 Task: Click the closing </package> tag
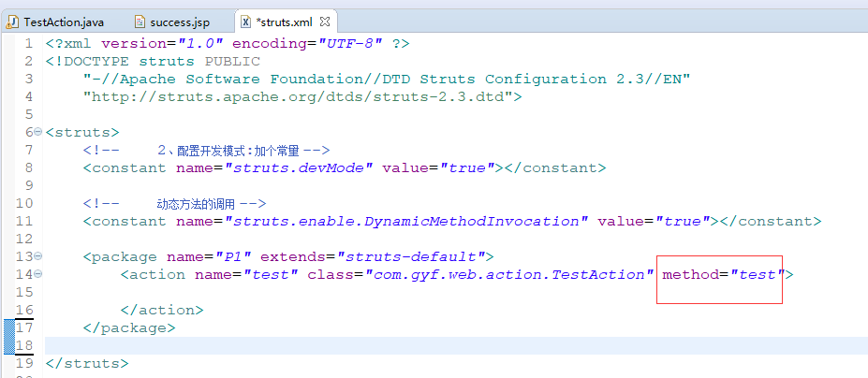click(x=129, y=327)
